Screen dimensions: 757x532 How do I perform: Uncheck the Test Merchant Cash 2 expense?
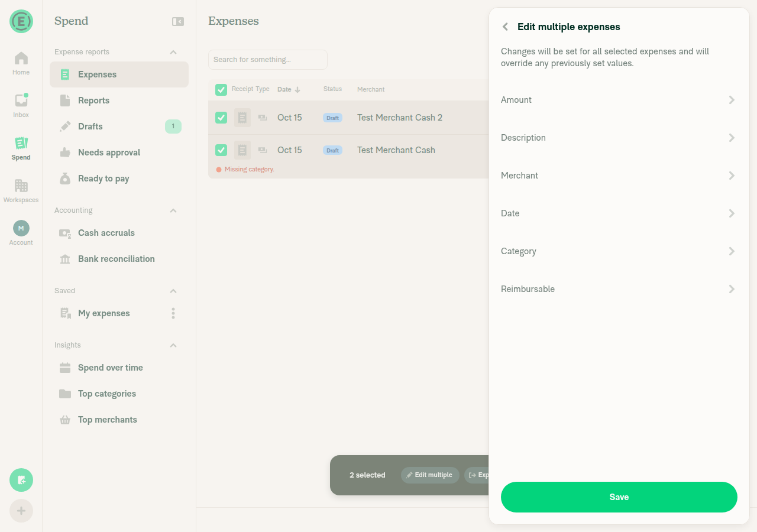pyautogui.click(x=221, y=118)
